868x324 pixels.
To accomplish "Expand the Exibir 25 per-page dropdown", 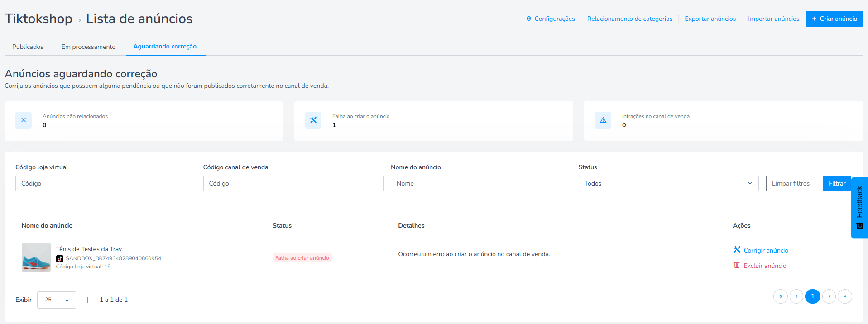I will pyautogui.click(x=57, y=300).
